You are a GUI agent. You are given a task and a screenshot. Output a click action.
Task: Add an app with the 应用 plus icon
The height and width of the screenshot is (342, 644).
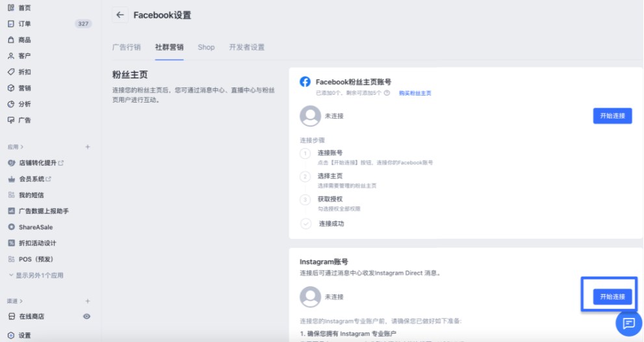click(x=88, y=147)
